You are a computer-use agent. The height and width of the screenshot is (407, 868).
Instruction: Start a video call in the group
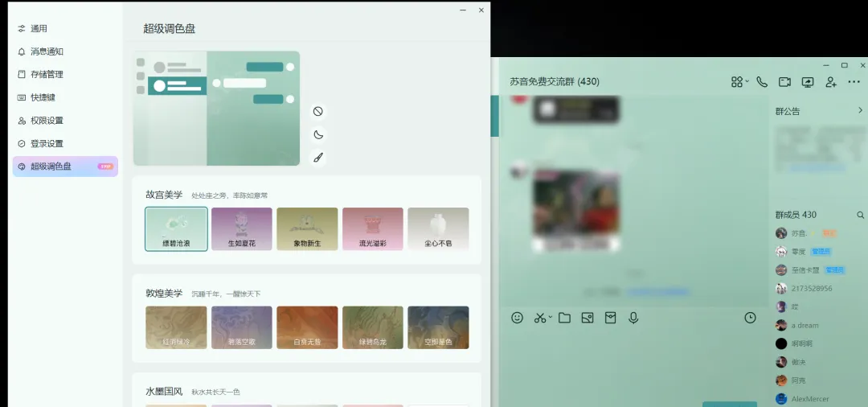[785, 82]
